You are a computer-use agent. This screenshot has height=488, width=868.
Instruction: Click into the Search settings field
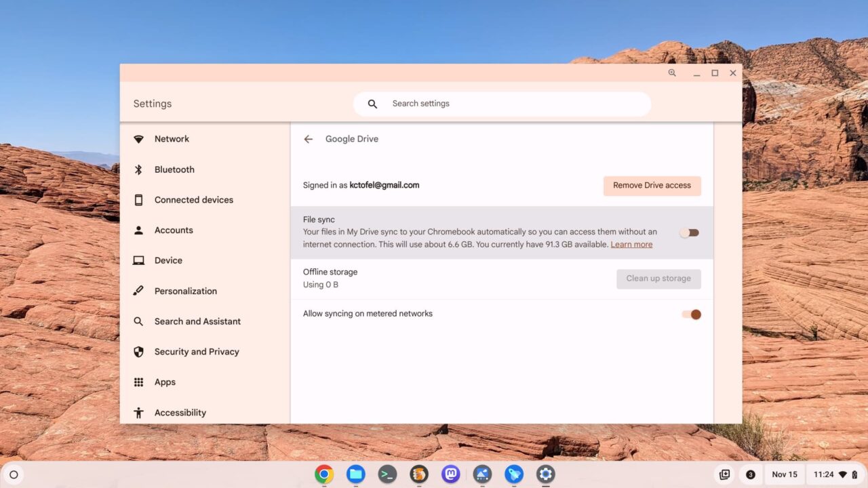click(502, 104)
